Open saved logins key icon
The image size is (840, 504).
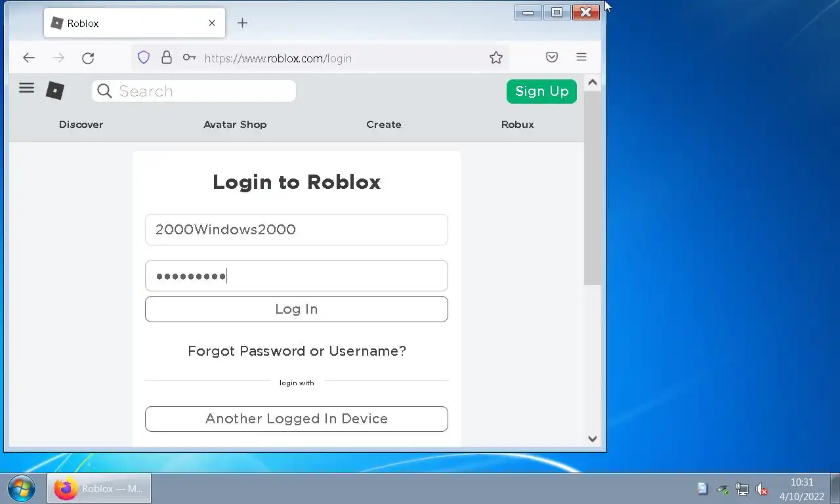click(x=190, y=58)
